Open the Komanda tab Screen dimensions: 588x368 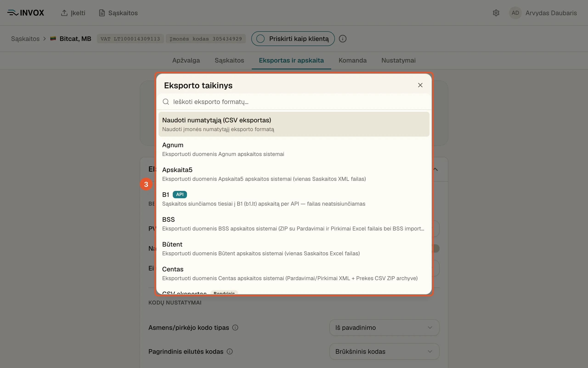(x=353, y=60)
